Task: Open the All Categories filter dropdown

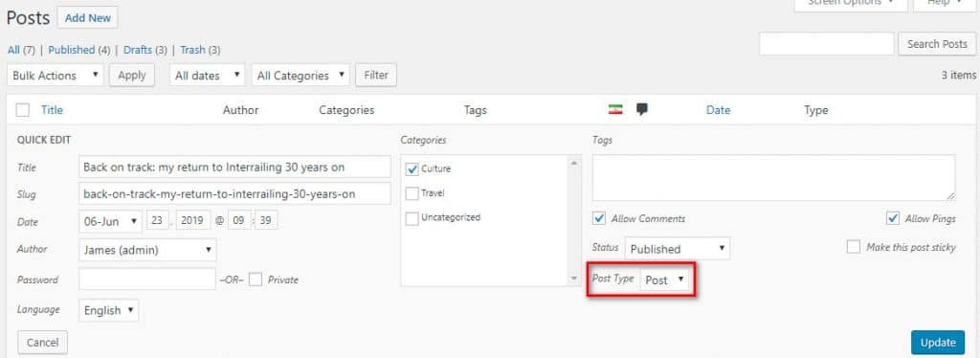Action: 301,76
